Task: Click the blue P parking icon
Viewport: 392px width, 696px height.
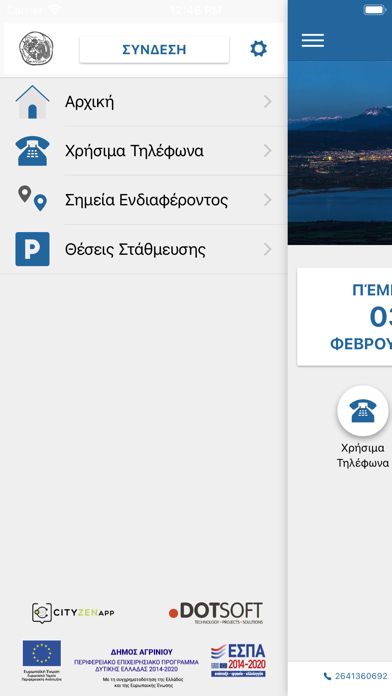Action: (32, 249)
